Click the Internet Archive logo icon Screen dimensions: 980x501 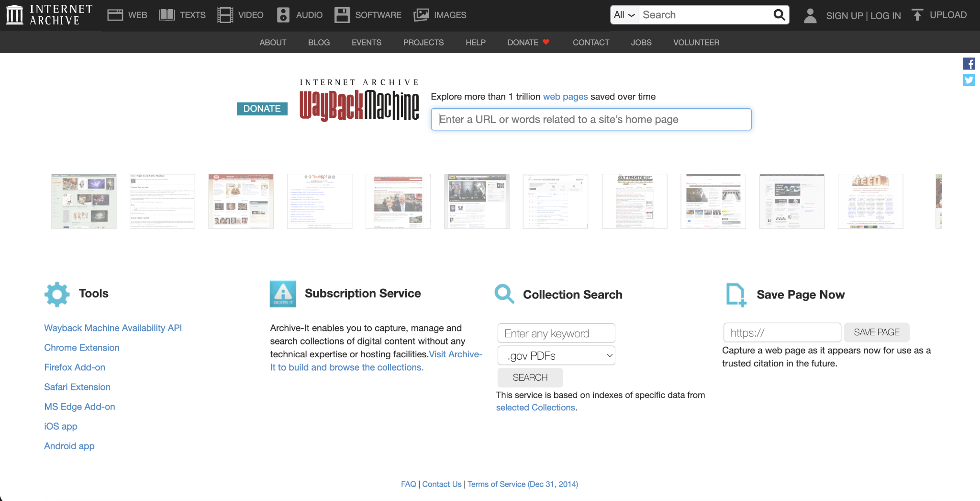coord(14,15)
